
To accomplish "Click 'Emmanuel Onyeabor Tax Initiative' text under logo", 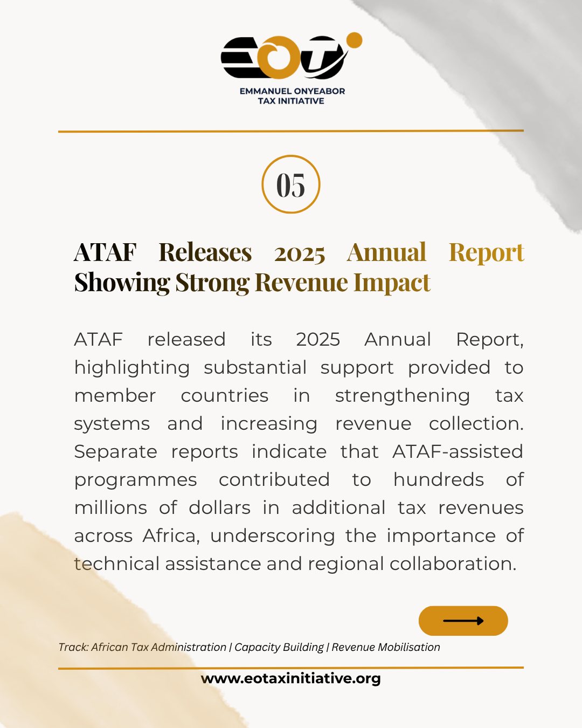I will pos(292,96).
